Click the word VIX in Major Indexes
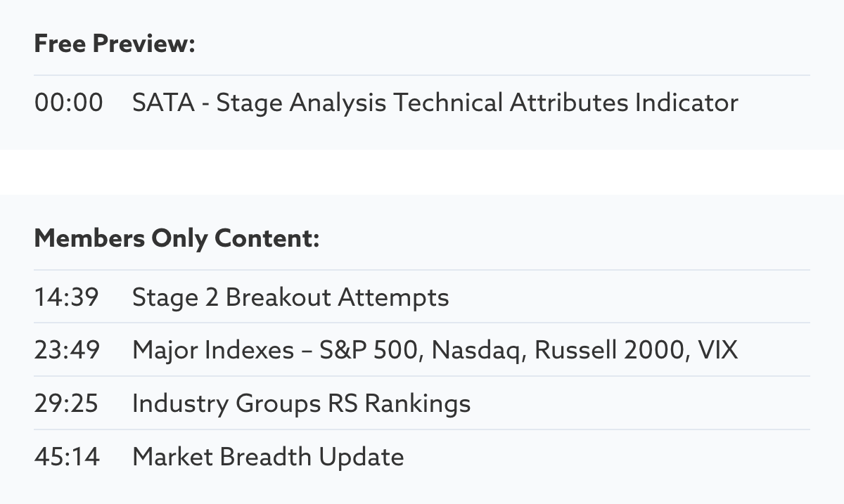Screen dimensions: 844x504 point(717,350)
